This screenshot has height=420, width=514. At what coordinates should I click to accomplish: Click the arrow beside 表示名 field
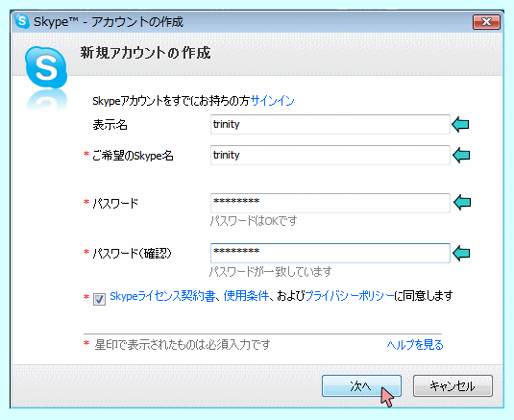point(460,125)
